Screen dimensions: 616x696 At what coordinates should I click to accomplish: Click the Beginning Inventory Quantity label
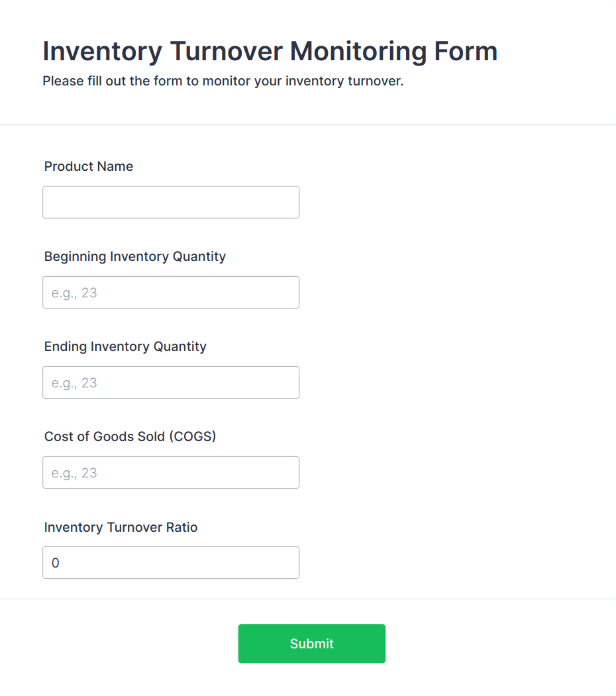[x=135, y=256]
